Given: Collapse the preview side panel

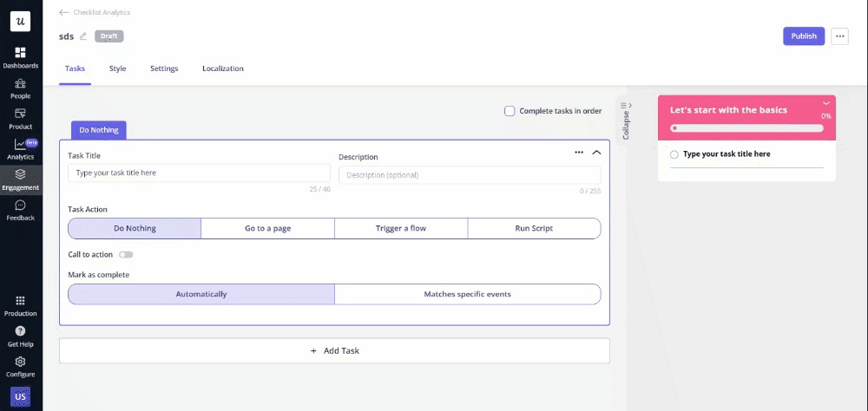Looking at the screenshot, I should tap(624, 121).
